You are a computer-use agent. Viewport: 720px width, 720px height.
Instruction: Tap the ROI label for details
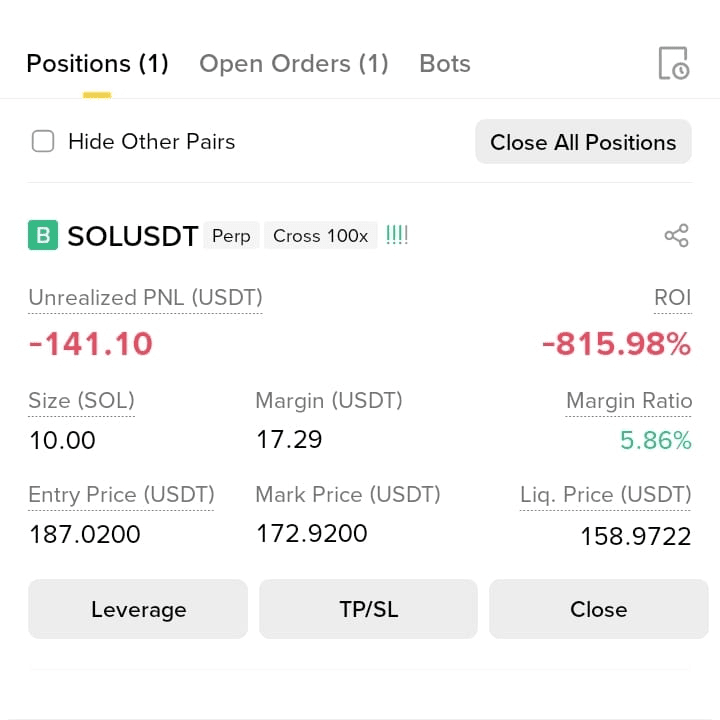(x=672, y=298)
